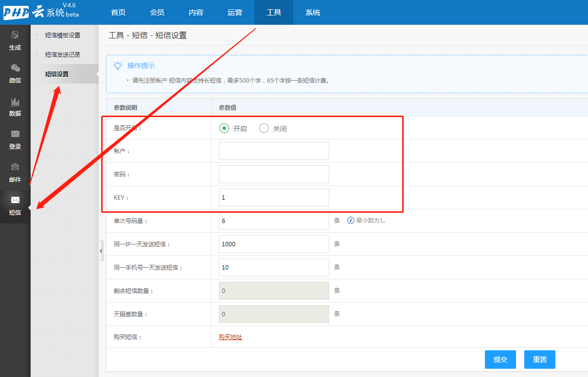
Task: Switch to the 会员 top menu
Action: (x=157, y=13)
